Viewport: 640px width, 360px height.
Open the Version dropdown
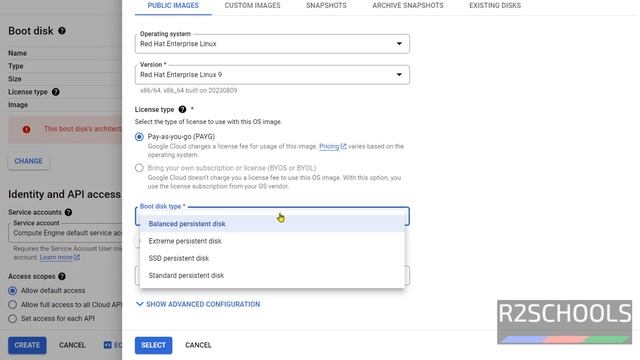click(x=272, y=75)
